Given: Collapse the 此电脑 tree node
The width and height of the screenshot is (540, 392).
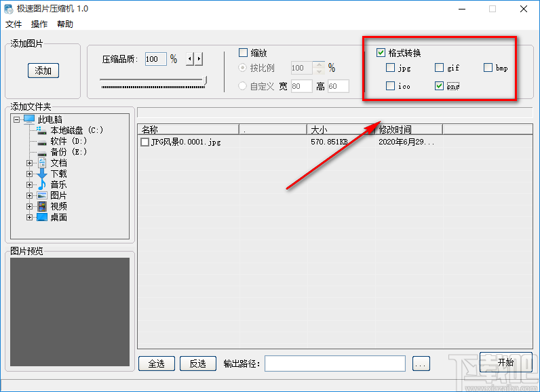Looking at the screenshot, I should 16,120.
